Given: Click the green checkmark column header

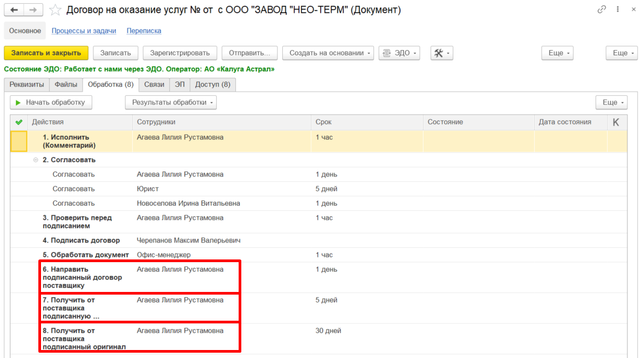Looking at the screenshot, I should pyautogui.click(x=19, y=122).
